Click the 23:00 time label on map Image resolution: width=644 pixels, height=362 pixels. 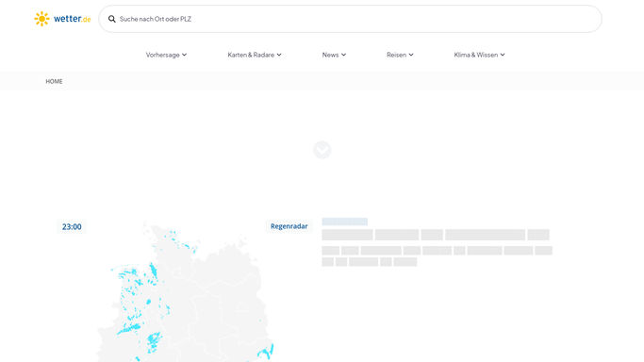(x=72, y=226)
